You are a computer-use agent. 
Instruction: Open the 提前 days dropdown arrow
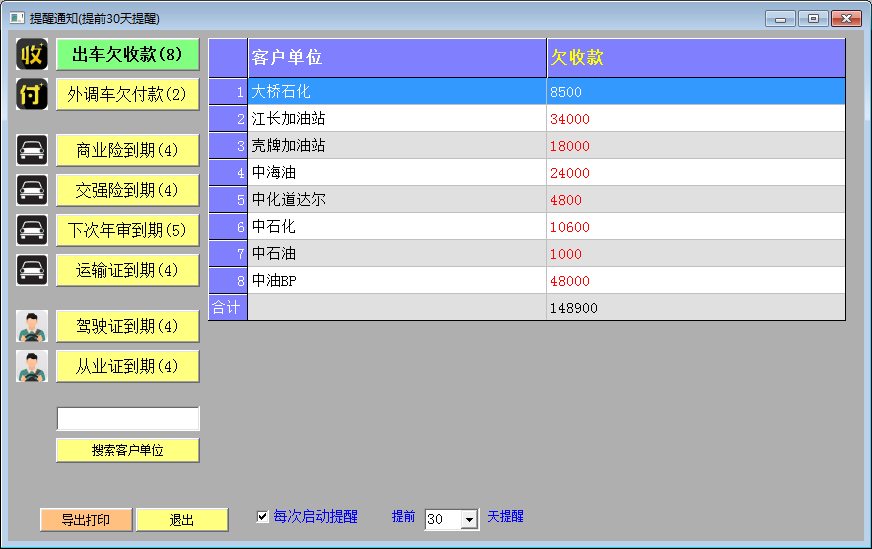(469, 520)
